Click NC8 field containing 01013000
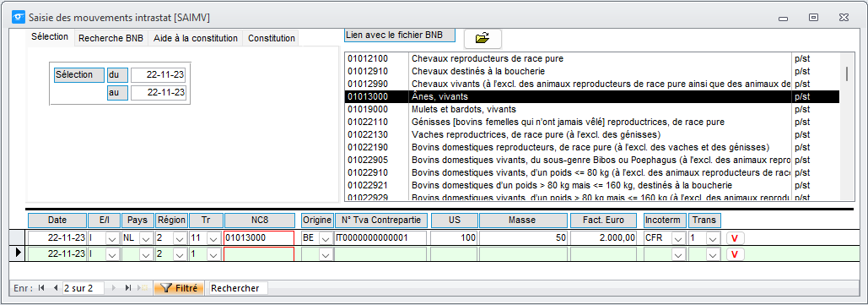 click(x=258, y=238)
